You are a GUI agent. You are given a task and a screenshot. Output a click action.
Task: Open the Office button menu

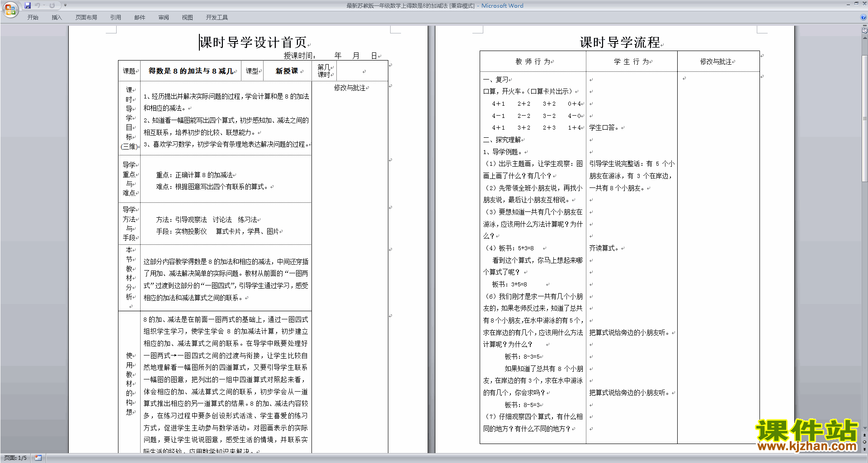[x=10, y=9]
